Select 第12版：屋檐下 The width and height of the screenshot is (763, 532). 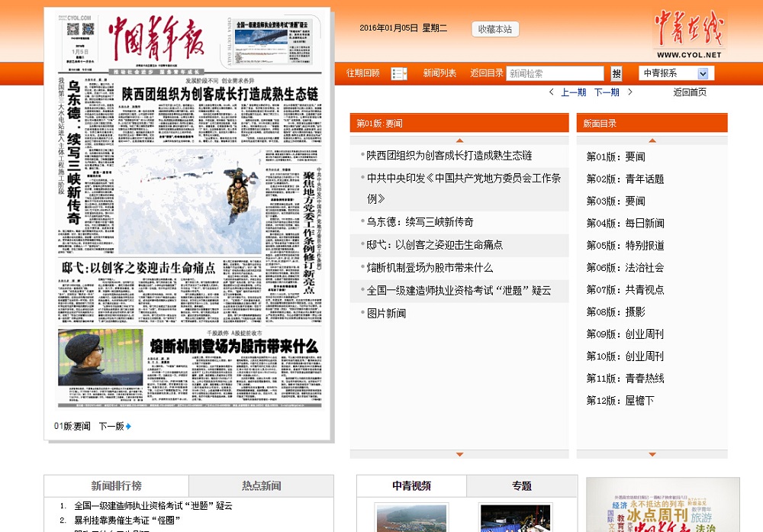click(x=620, y=401)
